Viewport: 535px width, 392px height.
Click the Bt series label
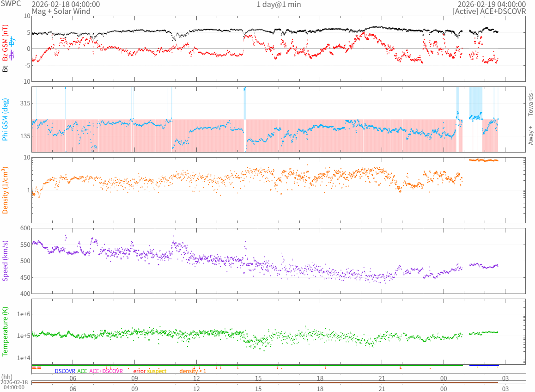(x=6, y=68)
